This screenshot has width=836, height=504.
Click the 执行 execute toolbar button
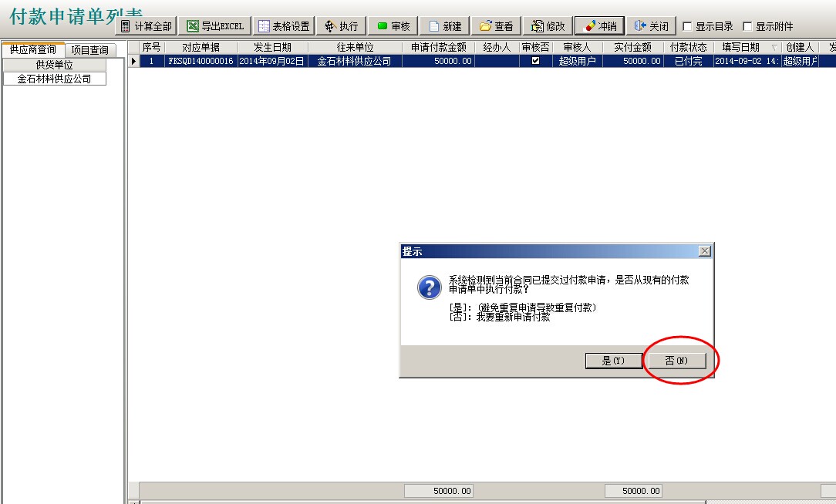(x=342, y=26)
